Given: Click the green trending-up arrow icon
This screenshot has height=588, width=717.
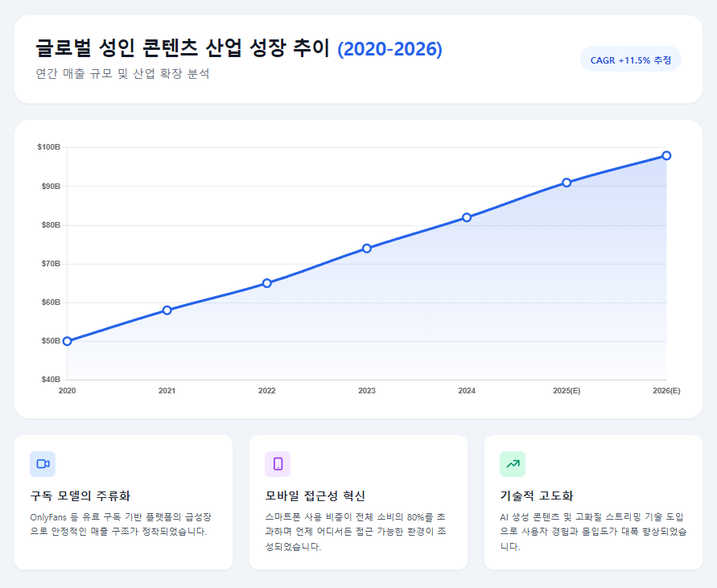Looking at the screenshot, I should (513, 464).
